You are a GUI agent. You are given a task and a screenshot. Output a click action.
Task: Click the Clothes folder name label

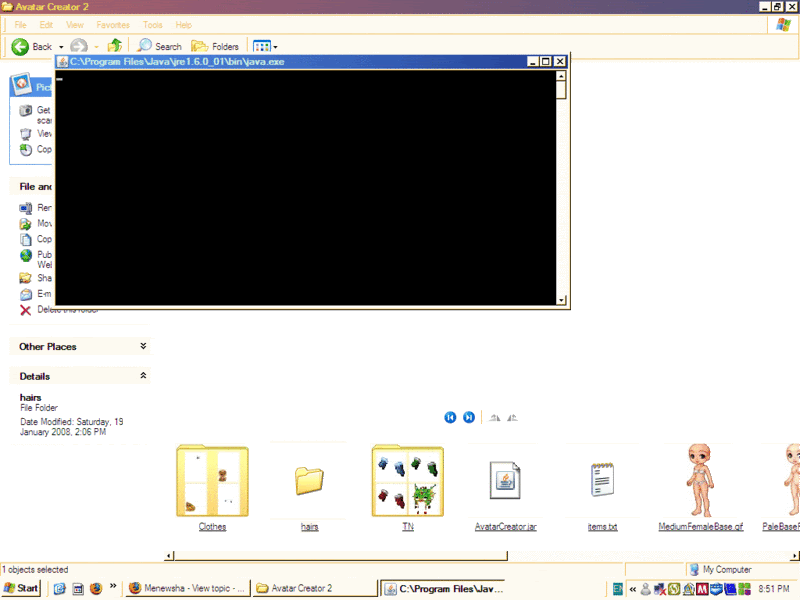[x=212, y=527]
